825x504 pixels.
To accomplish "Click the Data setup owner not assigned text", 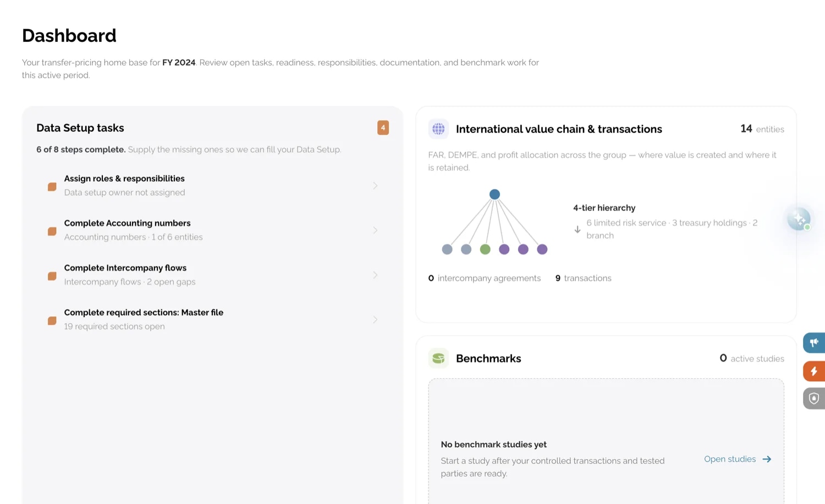I will point(124,192).
